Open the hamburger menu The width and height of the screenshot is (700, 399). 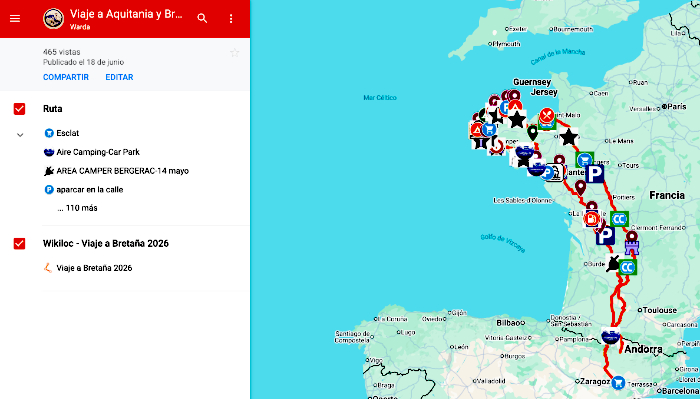coord(15,18)
